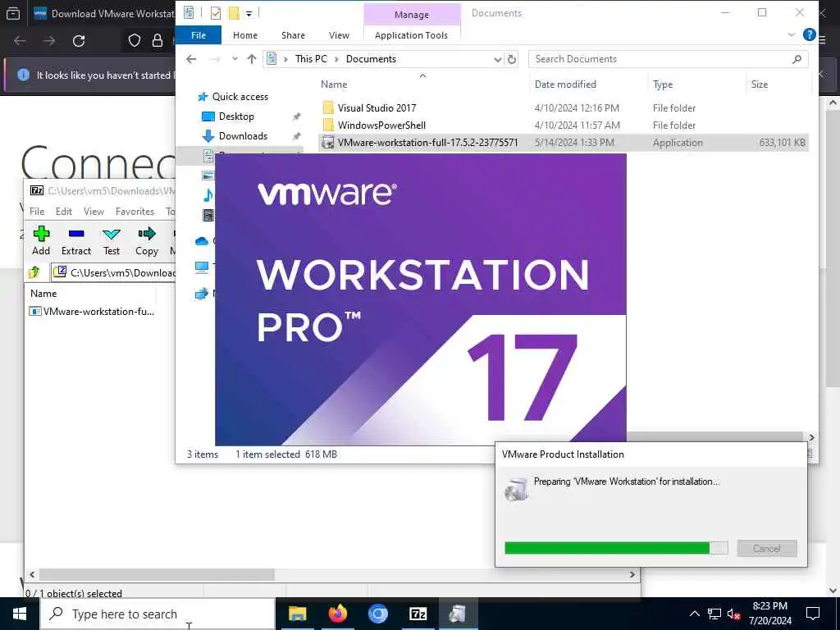Click the Cancel button in VMware installation dialog
This screenshot has width=840, height=630.
click(x=767, y=548)
